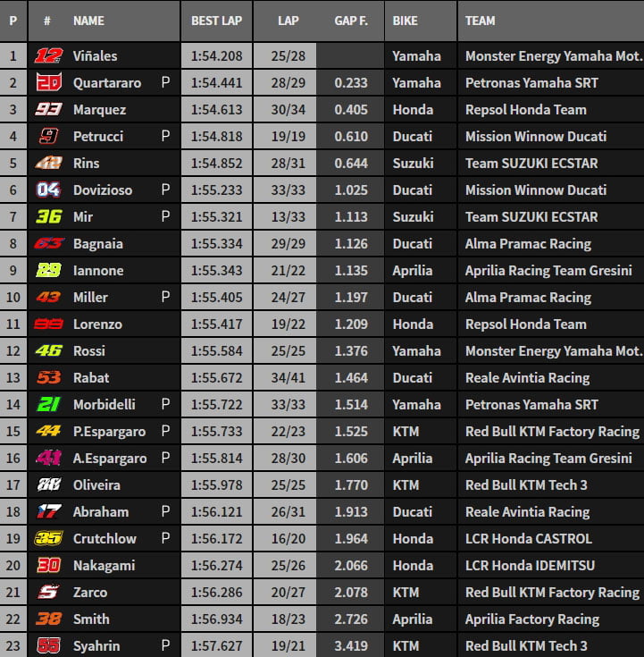Select Morbidelli's green number 21 badge
The height and width of the screenshot is (657, 644).
pyautogui.click(x=48, y=404)
